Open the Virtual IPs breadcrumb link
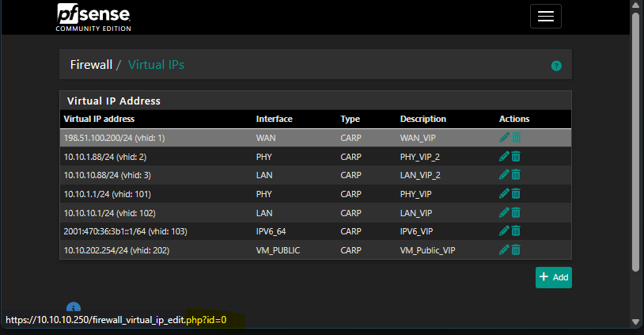The image size is (644, 335). coord(156,65)
